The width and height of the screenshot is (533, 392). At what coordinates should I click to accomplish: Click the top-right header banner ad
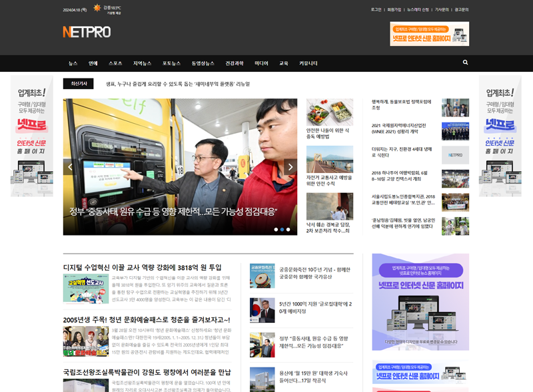[x=429, y=34]
